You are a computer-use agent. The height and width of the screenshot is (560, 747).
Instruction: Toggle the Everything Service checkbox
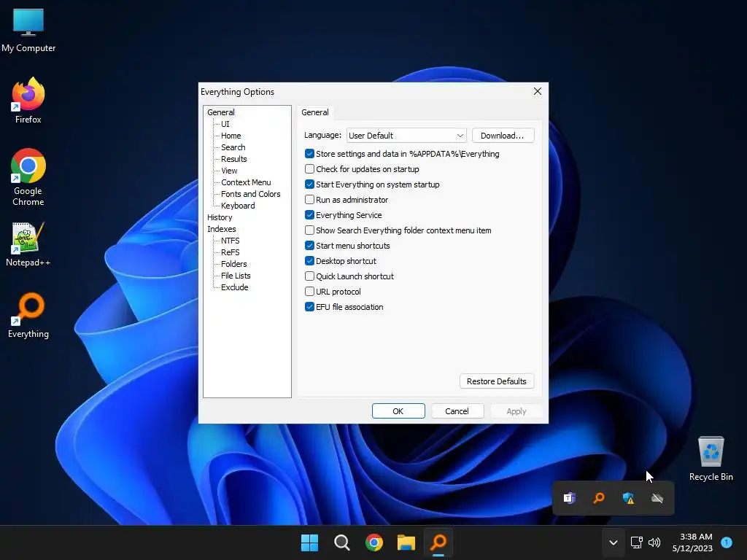[x=309, y=215]
